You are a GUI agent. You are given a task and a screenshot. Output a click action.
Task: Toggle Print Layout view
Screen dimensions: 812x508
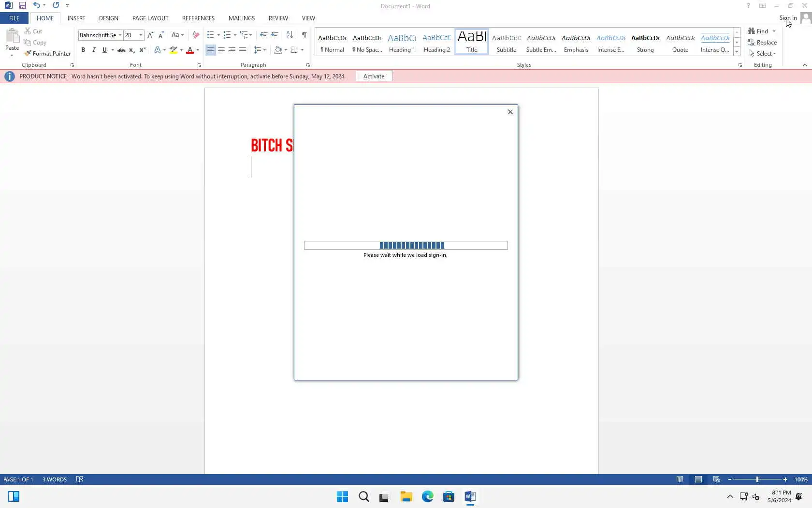pyautogui.click(x=698, y=479)
